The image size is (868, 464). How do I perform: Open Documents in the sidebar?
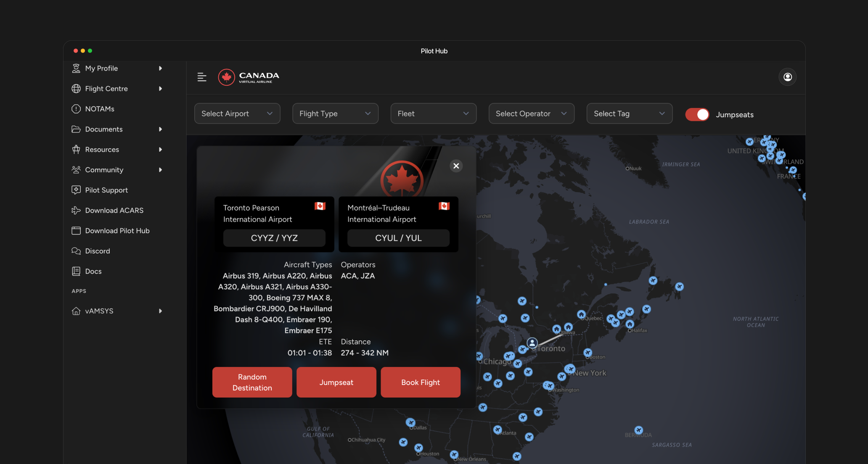[104, 129]
